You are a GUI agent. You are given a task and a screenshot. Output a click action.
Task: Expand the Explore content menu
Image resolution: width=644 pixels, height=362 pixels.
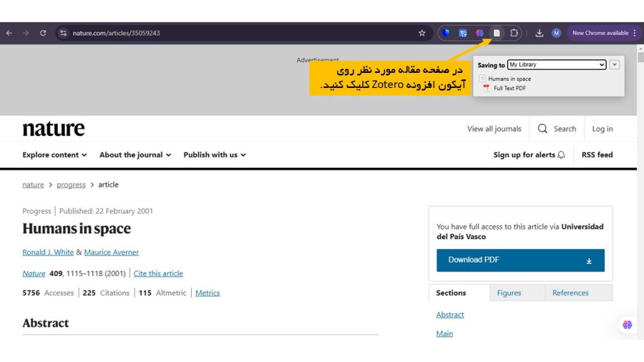click(54, 155)
